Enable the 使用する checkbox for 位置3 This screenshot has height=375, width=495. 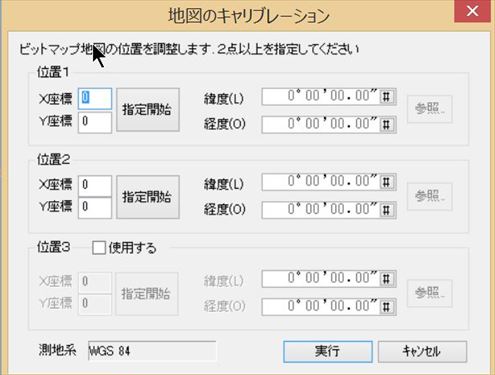(x=99, y=248)
